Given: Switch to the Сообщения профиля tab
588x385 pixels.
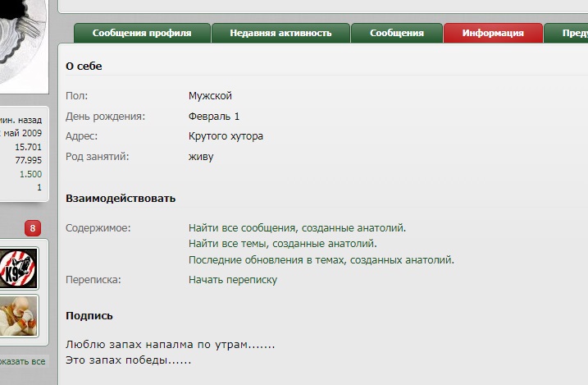Looking at the screenshot, I should coord(142,34).
